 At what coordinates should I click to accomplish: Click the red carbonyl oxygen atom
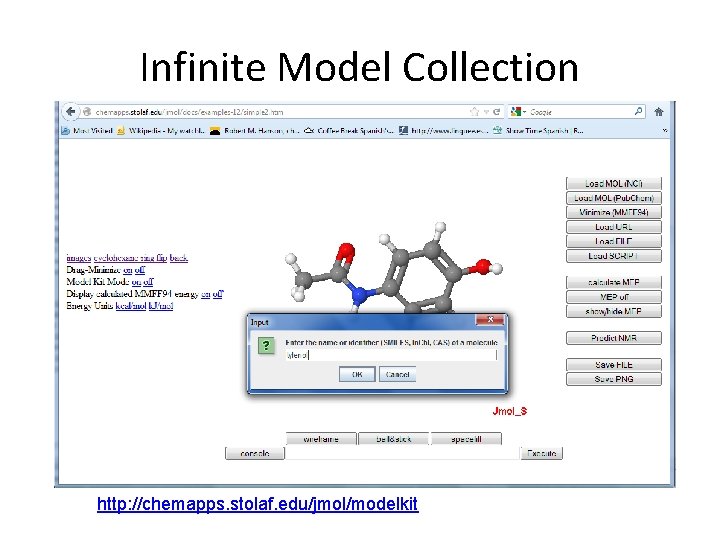click(x=345, y=253)
